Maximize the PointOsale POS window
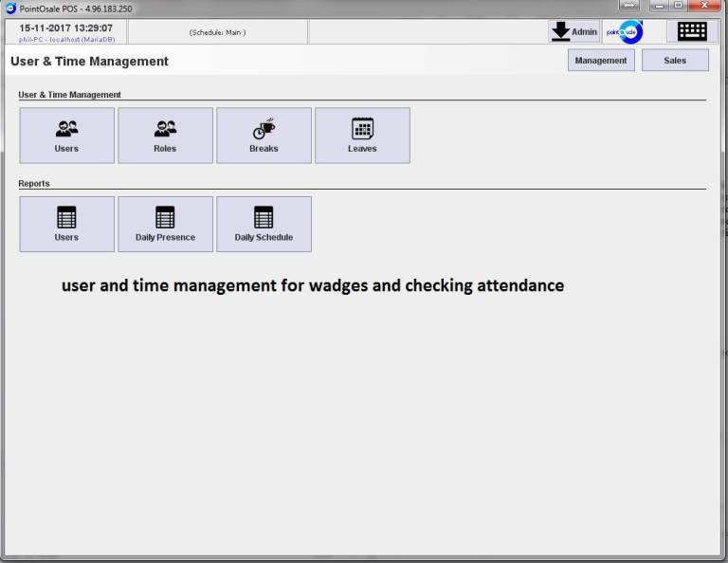Image resolution: width=728 pixels, height=563 pixels. point(679,6)
